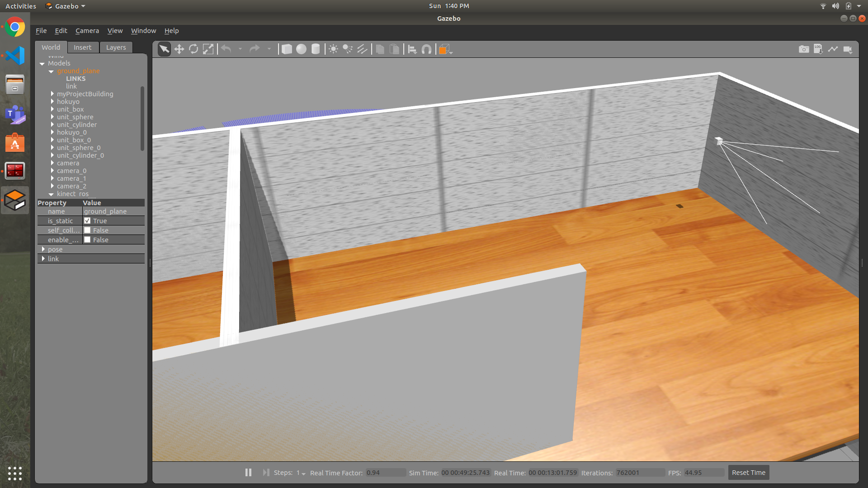868x488 pixels.
Task: Switch to the Insert tab
Action: (82, 47)
